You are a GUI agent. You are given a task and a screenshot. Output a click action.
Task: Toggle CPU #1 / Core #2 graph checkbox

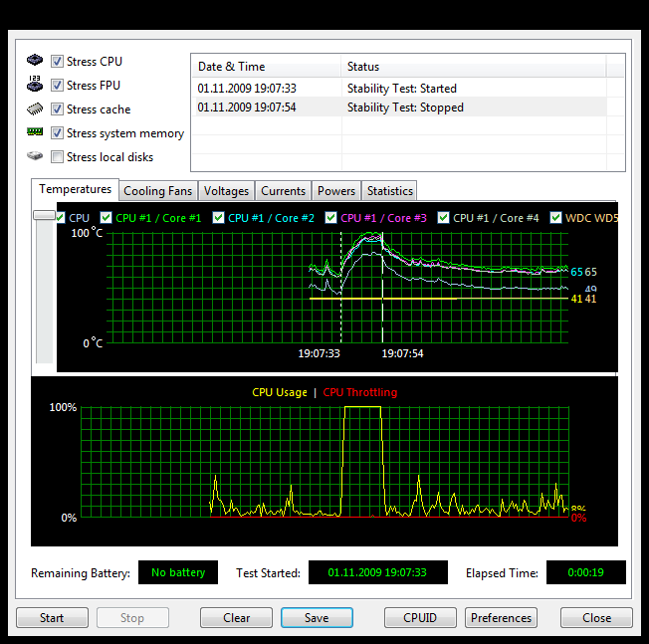pyautogui.click(x=218, y=218)
